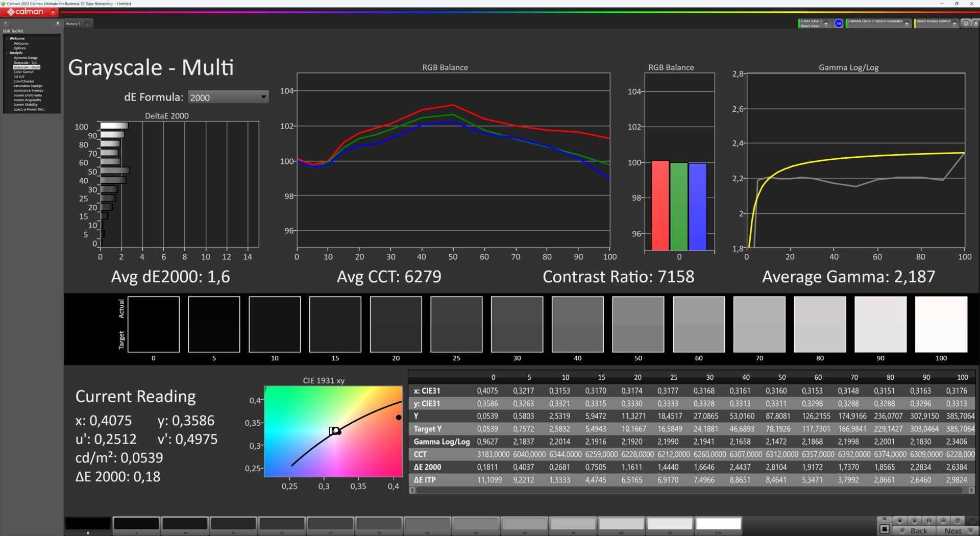This screenshot has width=980, height=536.
Task: Collapse the Analysis tree section
Action: pos(7,53)
